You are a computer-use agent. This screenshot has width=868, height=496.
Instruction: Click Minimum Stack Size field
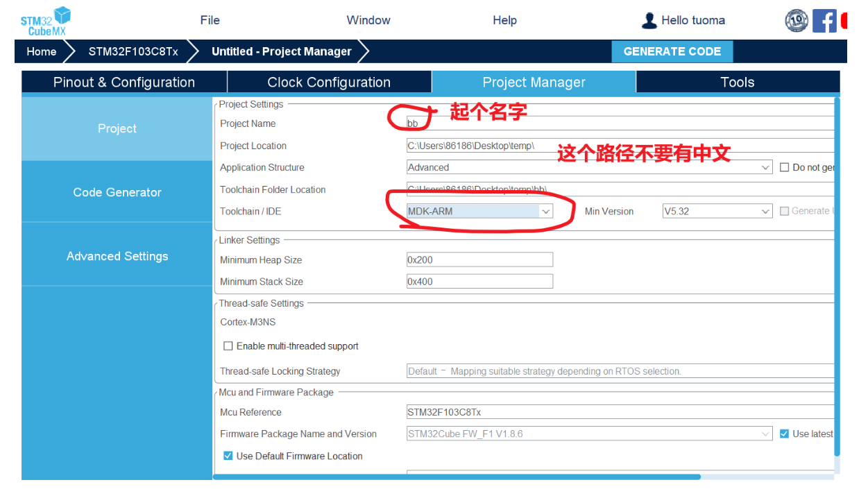tap(479, 282)
